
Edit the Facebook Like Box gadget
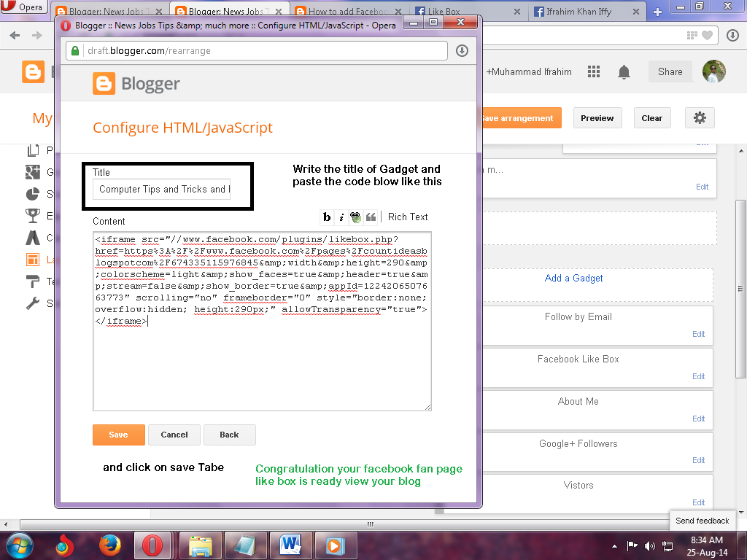(698, 377)
